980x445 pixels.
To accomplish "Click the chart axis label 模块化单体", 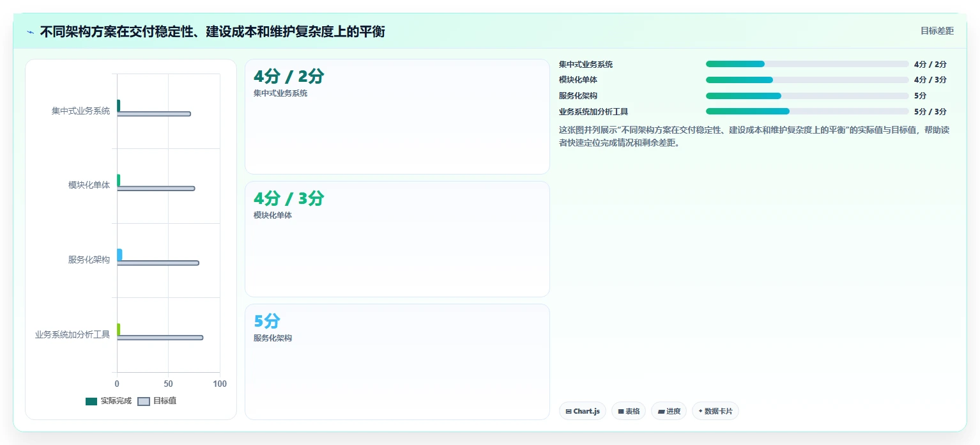I will (x=89, y=185).
